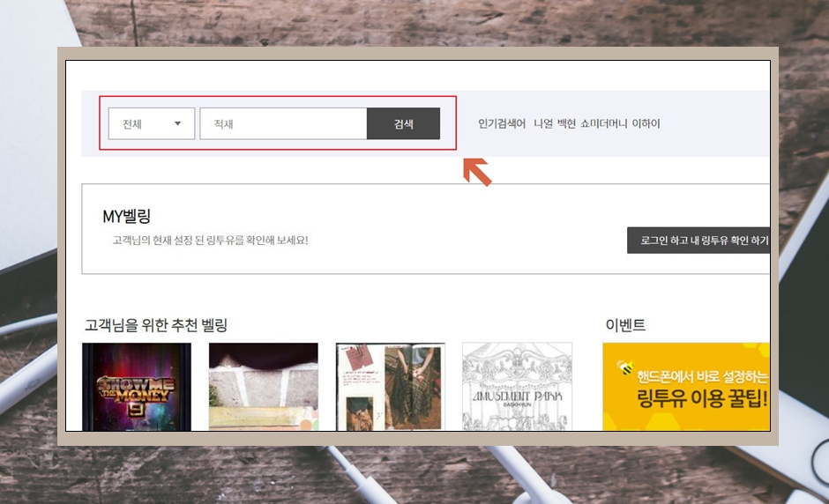Open the second recommended album thumbnail with a stone wall
Screen dimensions: 829x504
[x=264, y=387]
